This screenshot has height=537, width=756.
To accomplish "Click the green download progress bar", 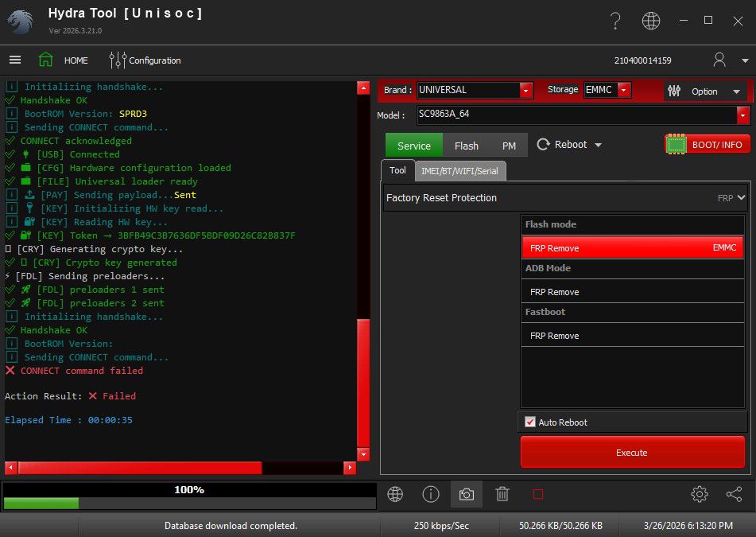I will pyautogui.click(x=41, y=504).
